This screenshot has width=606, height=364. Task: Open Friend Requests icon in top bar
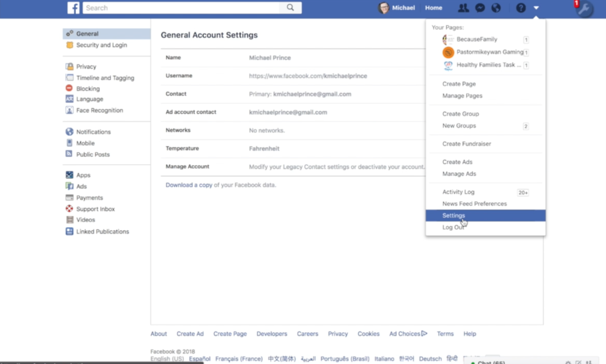463,8
